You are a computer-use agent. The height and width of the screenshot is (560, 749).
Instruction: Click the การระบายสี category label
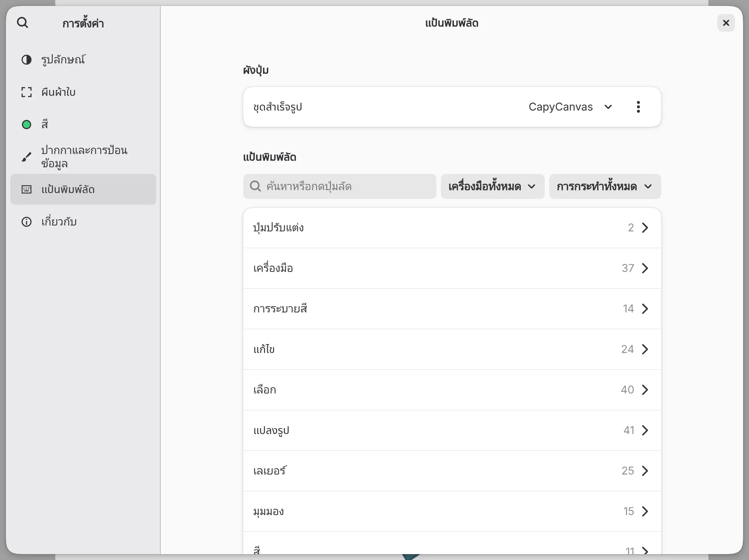[280, 309]
